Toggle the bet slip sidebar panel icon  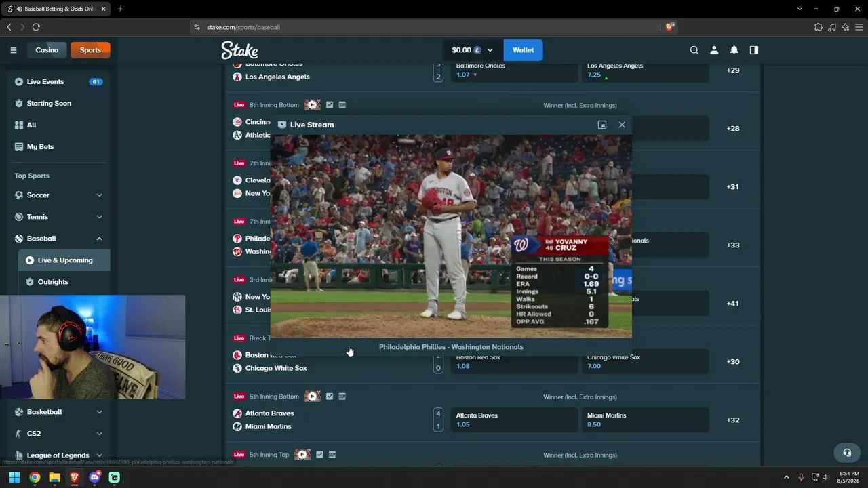tap(753, 50)
